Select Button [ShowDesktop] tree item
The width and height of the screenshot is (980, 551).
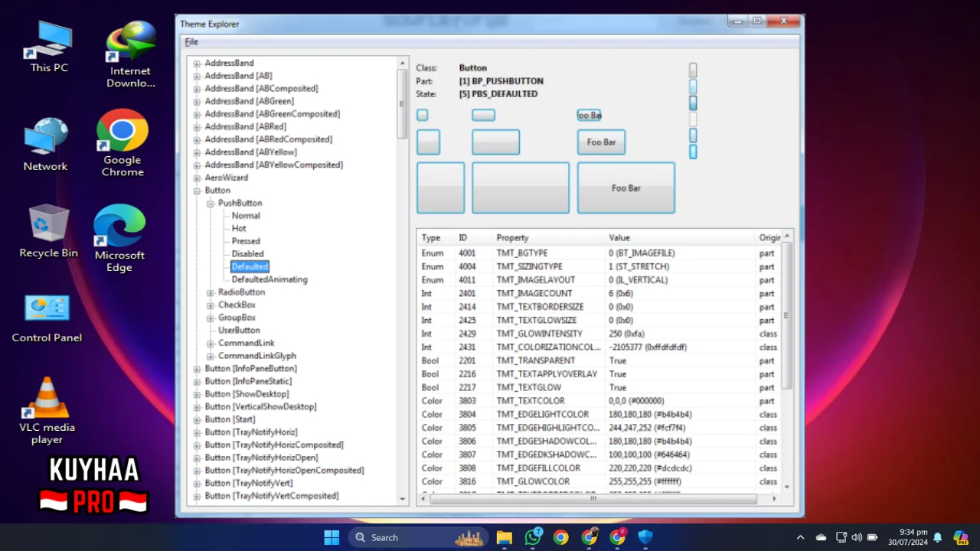click(247, 394)
